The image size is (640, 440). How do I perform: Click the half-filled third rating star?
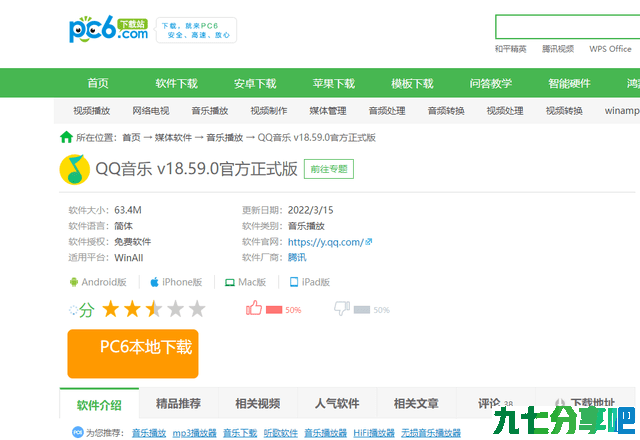[x=154, y=309]
